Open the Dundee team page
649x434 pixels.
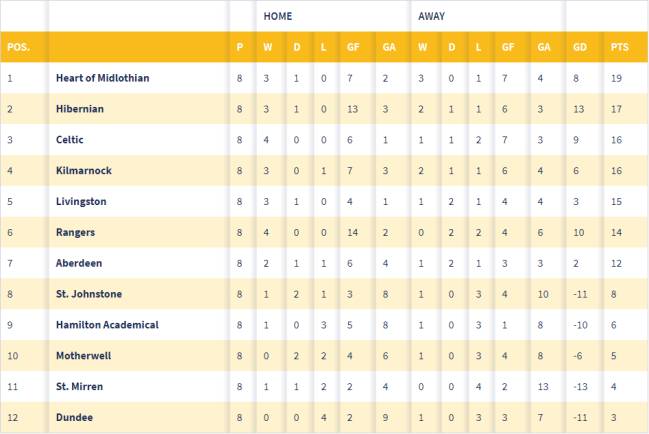74,417
